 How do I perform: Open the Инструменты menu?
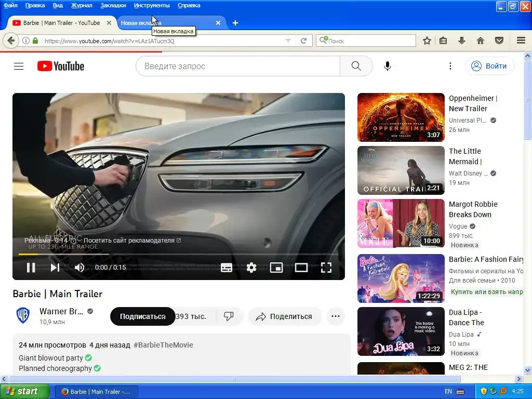[x=152, y=5]
